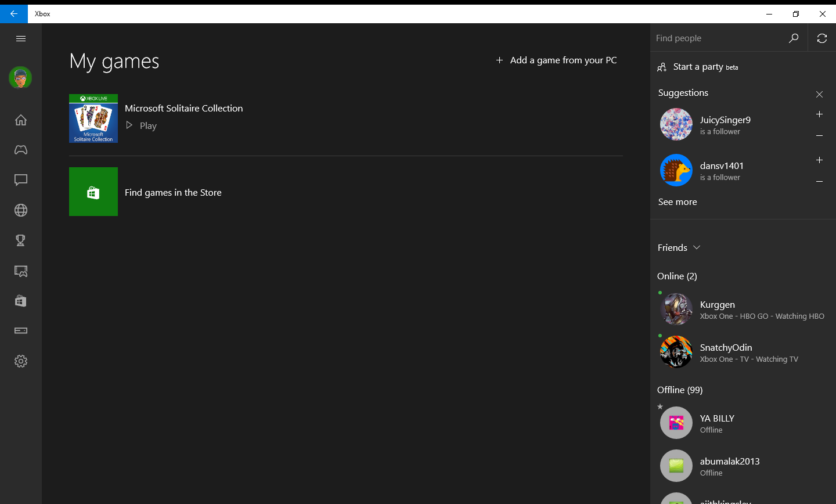Remove dansv1401 suggestion
Screen dimensions: 836x504
click(819, 182)
